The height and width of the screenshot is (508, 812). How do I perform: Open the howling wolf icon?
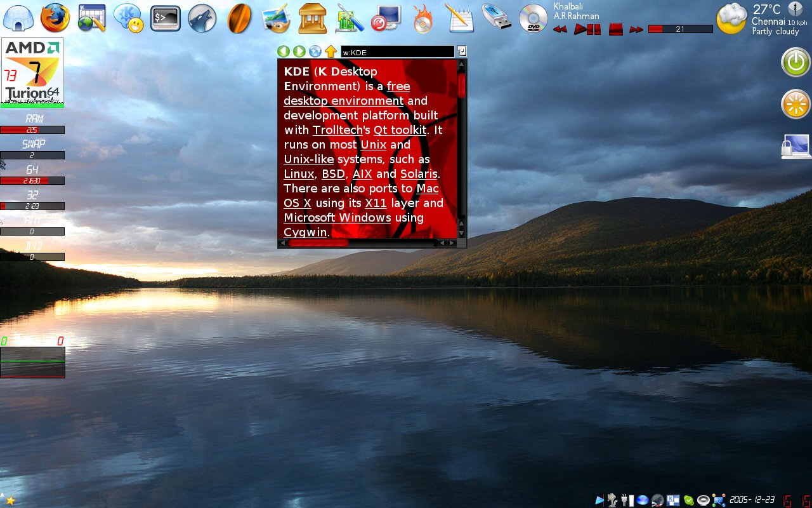203,18
